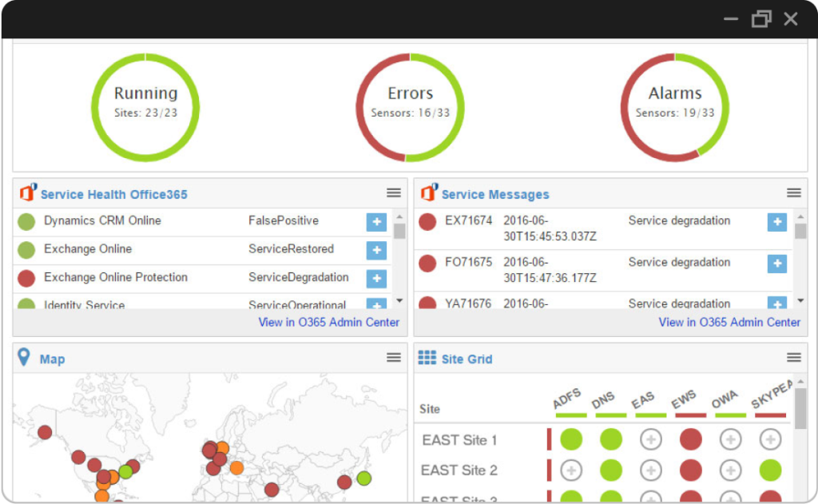This screenshot has width=818, height=504.
Task: Click the Office365 logo beside Service Health
Action: coord(28,193)
